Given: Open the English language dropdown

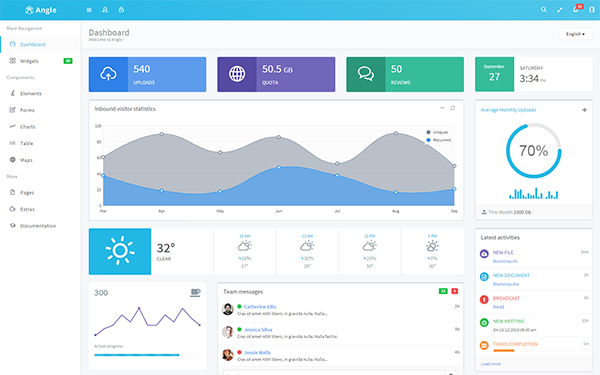Looking at the screenshot, I should [575, 34].
